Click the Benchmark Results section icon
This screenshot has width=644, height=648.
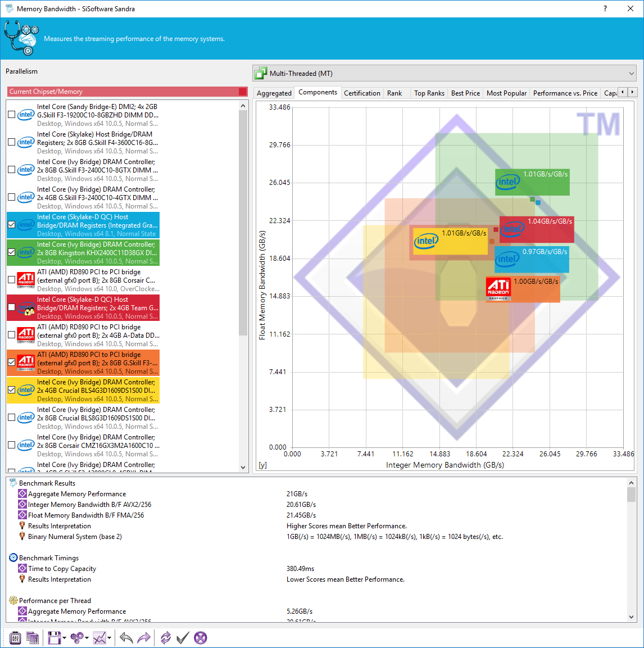[x=13, y=483]
